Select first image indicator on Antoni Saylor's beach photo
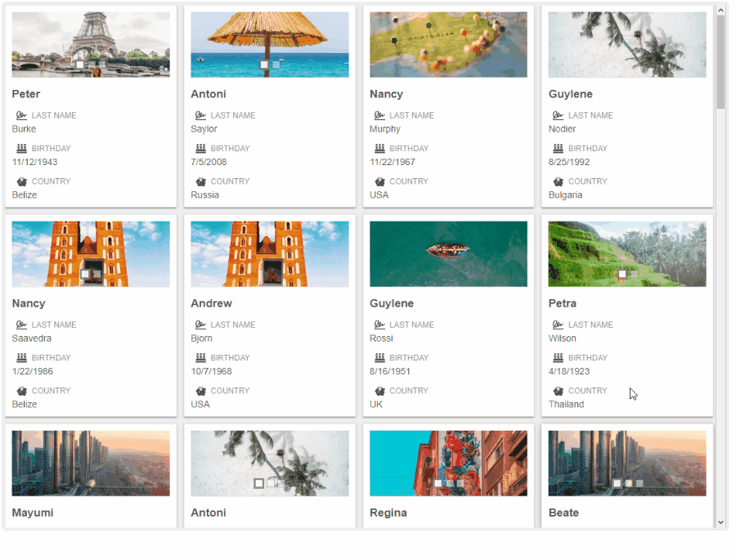Image resolution: width=736 pixels, height=560 pixels. coord(264,65)
